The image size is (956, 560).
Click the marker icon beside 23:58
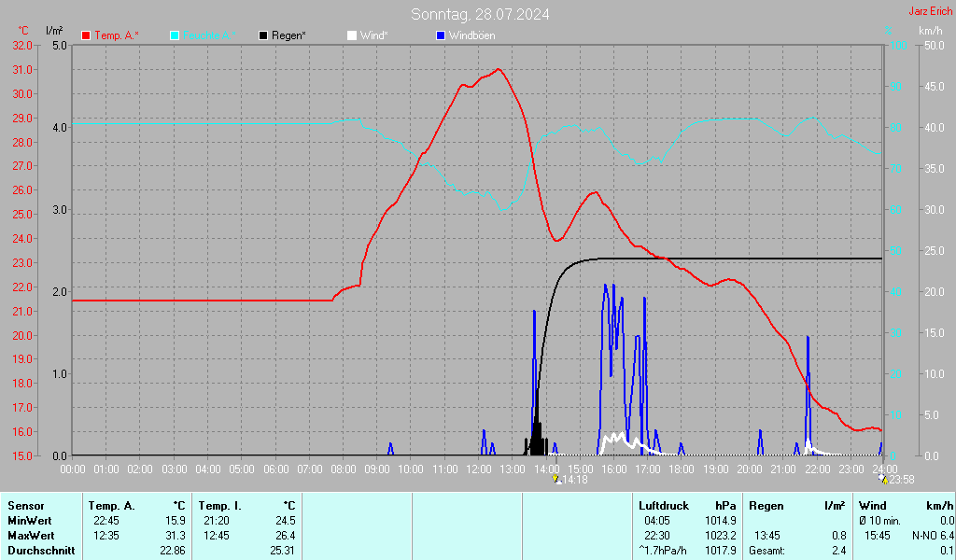(x=883, y=480)
